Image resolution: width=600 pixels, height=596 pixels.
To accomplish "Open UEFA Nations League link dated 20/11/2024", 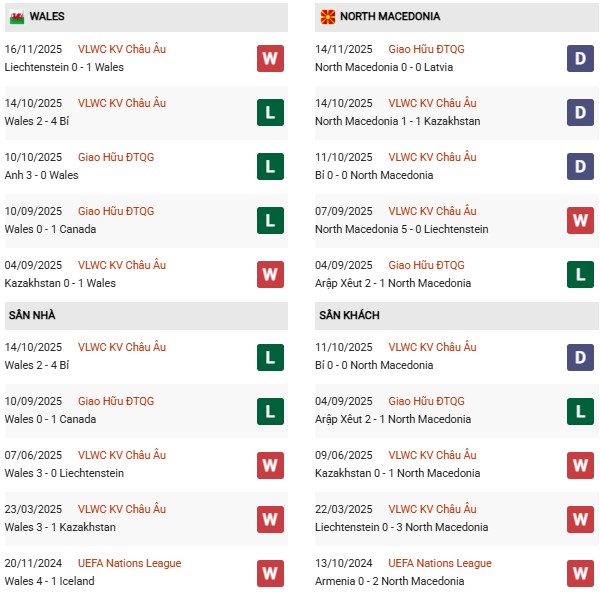I will [129, 563].
